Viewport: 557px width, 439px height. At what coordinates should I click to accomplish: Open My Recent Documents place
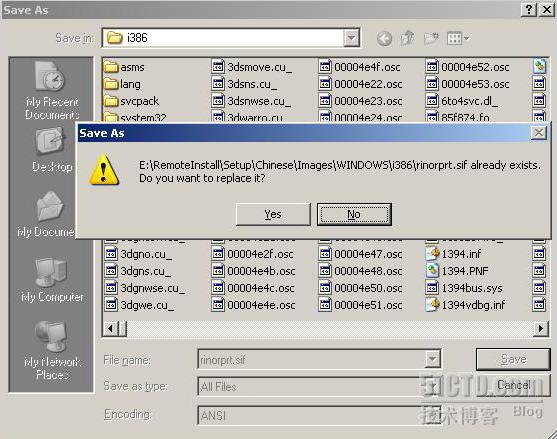[x=52, y=90]
